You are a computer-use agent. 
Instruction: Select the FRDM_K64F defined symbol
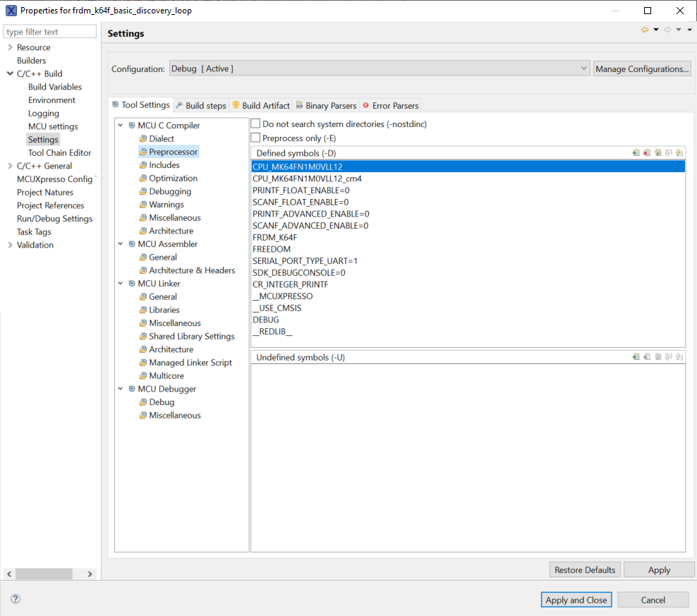(468, 238)
